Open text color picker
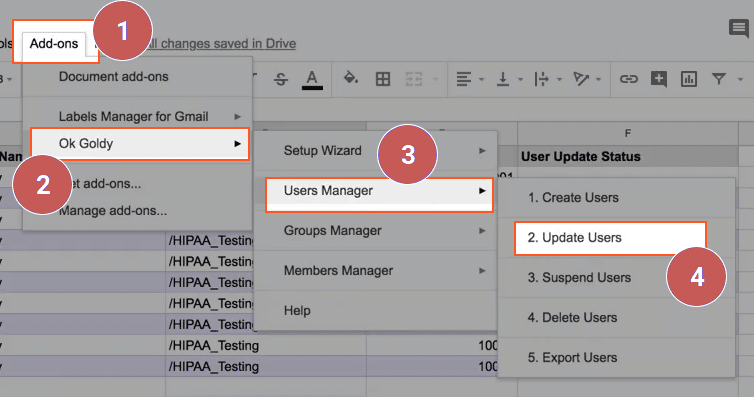Screen dimensions: 754x397 point(312,80)
